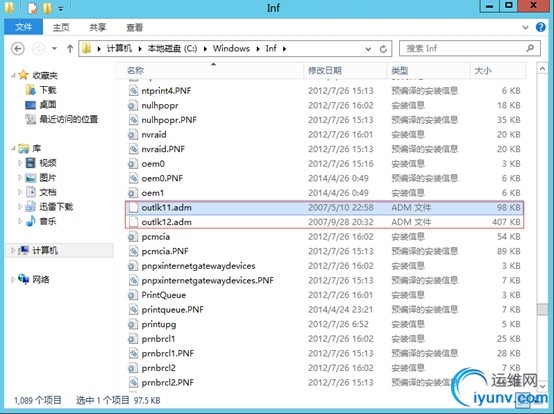The height and width of the screenshot is (414, 554).
Task: Open the address bar history dropdown
Action: [x=368, y=49]
